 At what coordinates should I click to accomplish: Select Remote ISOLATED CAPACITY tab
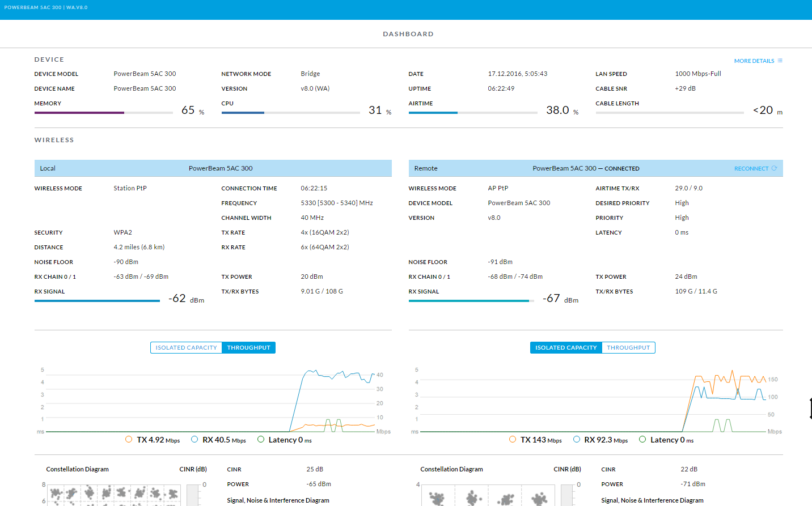[x=566, y=348]
